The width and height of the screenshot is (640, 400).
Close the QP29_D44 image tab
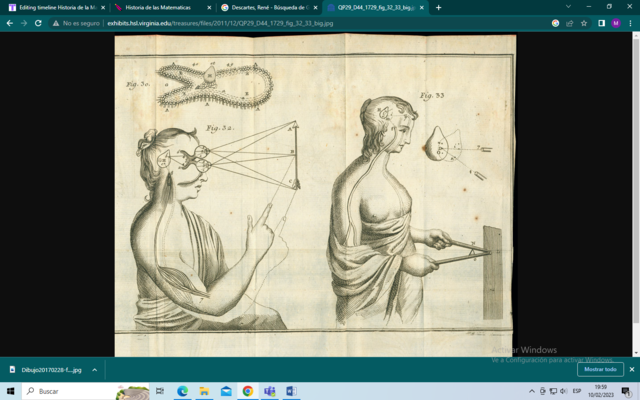click(422, 7)
